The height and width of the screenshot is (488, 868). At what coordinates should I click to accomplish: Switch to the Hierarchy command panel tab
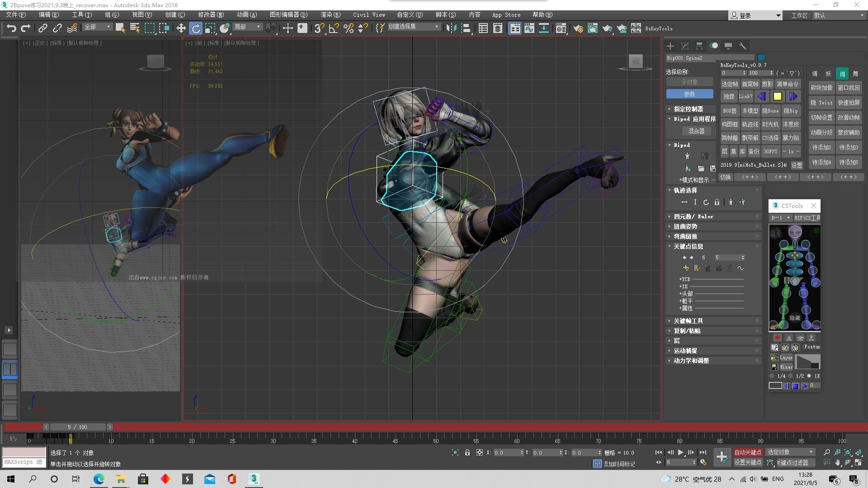click(699, 46)
